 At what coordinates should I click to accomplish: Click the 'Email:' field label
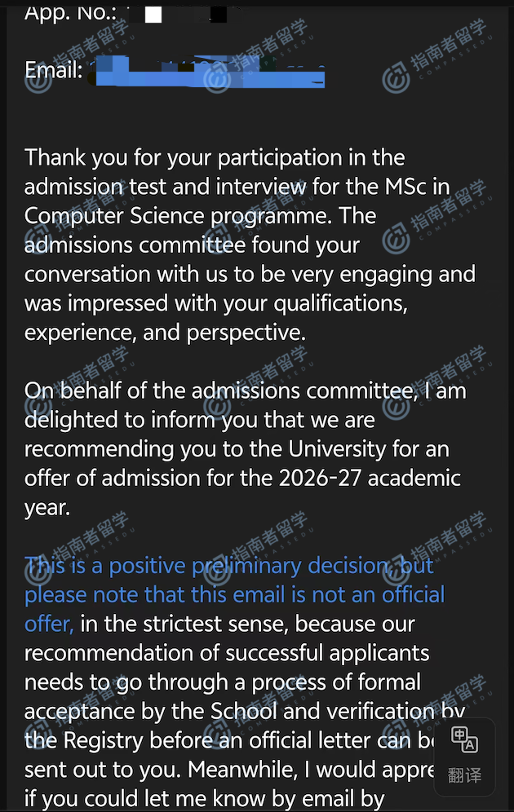point(54,71)
